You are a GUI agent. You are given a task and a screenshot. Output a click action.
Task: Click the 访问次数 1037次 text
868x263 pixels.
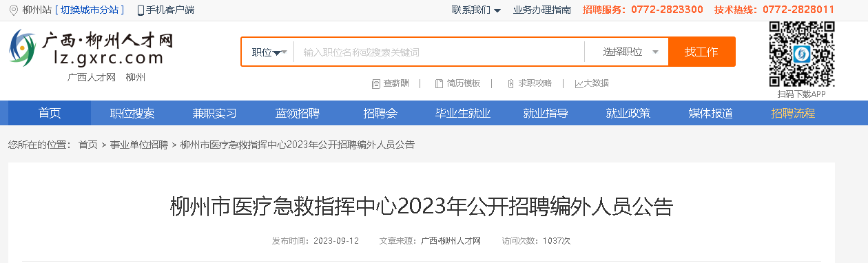tap(536, 241)
